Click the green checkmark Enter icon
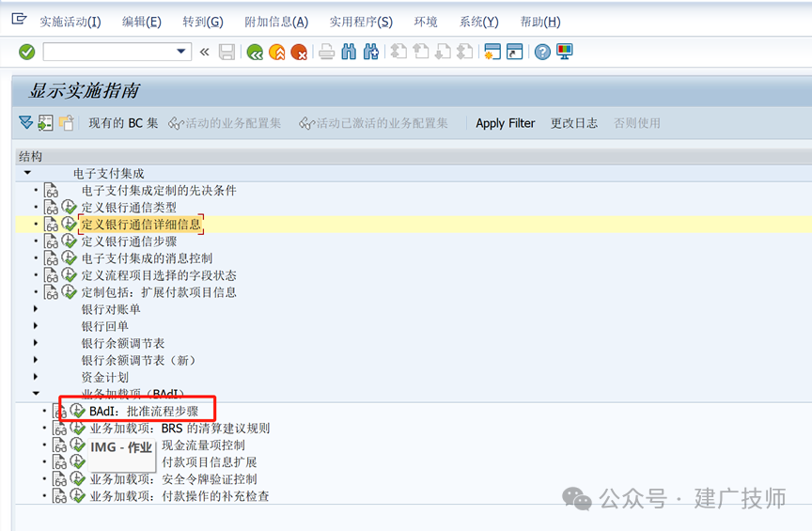This screenshot has height=531, width=812. coord(26,52)
